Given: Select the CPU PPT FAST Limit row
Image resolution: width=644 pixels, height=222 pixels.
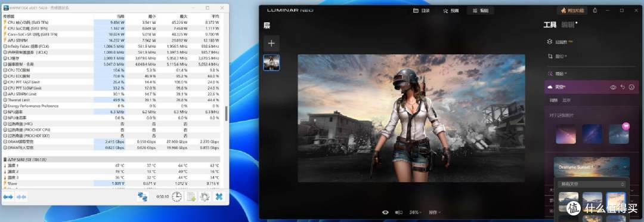Looking at the screenshot, I should [111, 82].
